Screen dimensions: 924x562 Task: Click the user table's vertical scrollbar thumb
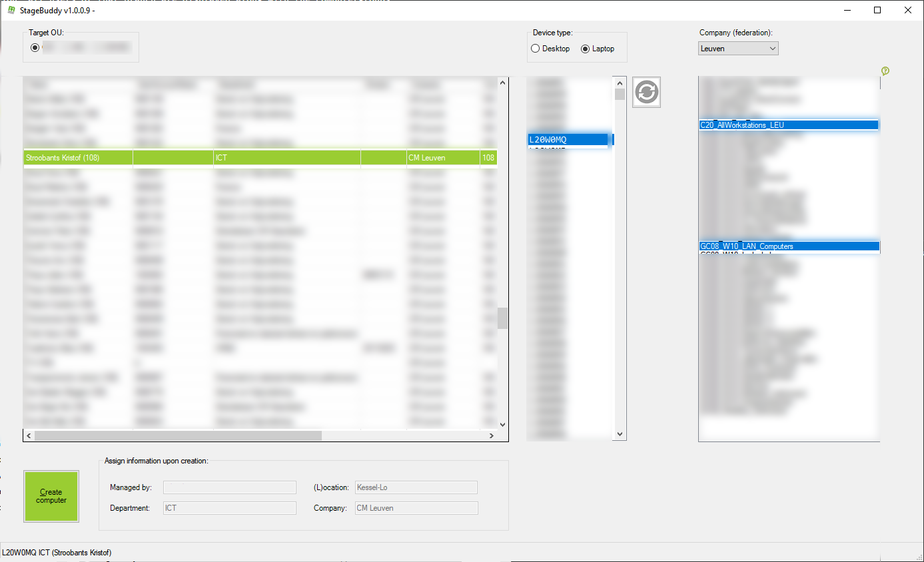[502, 318]
